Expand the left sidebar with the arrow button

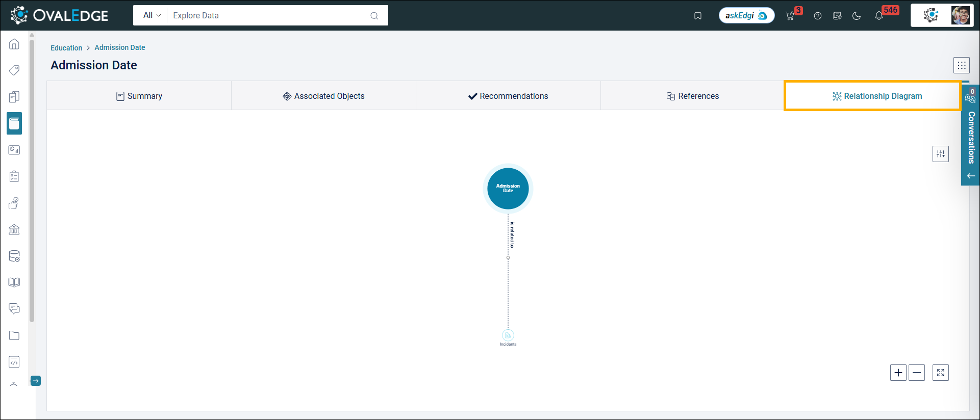click(x=36, y=381)
